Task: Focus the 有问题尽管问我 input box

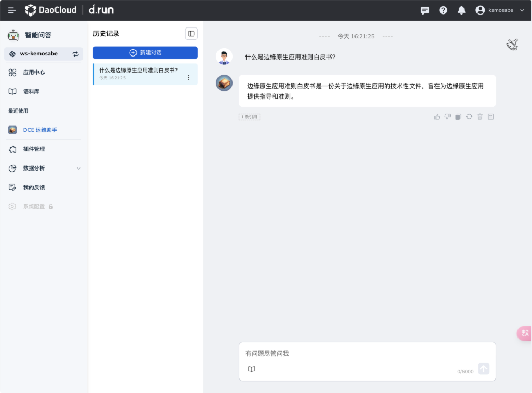Action: (367, 354)
